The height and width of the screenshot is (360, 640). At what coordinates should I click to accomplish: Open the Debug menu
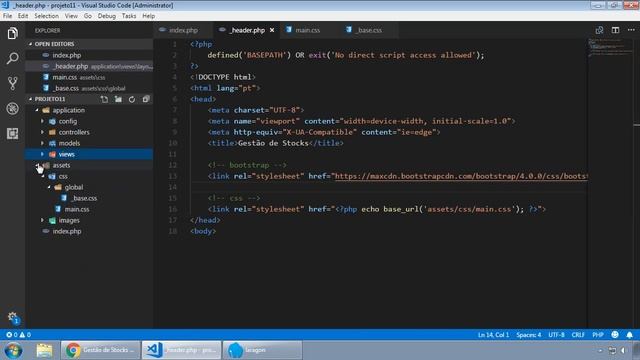click(107, 16)
